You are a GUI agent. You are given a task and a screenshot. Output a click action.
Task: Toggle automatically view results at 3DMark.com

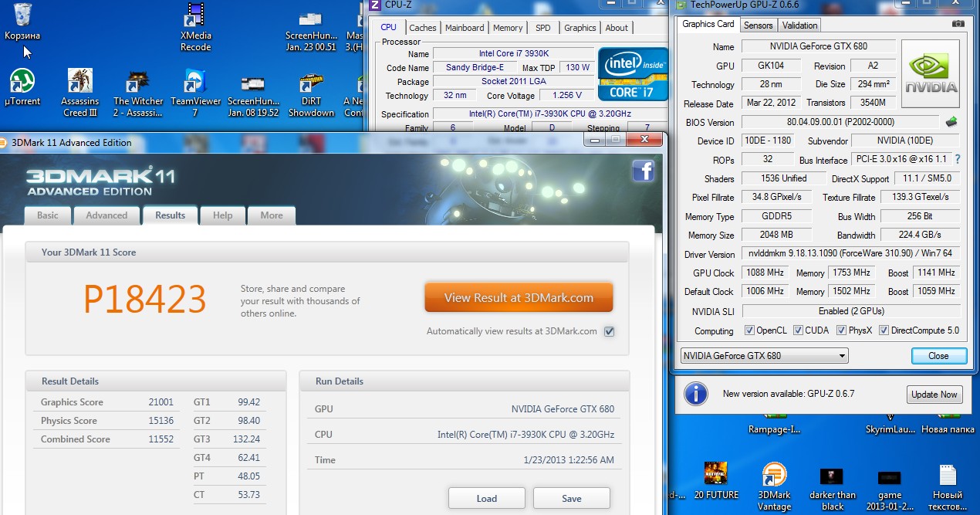tap(610, 331)
